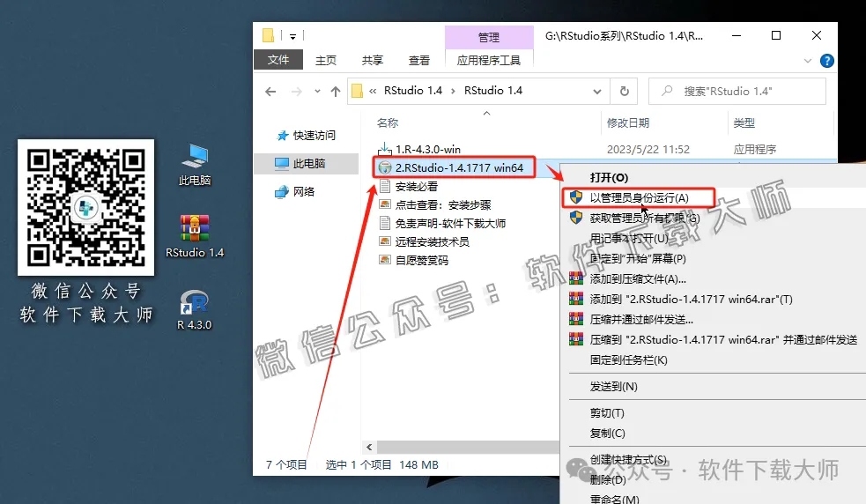Open the quick access toolbar dropdown arrow
The image size is (866, 504).
292,36
